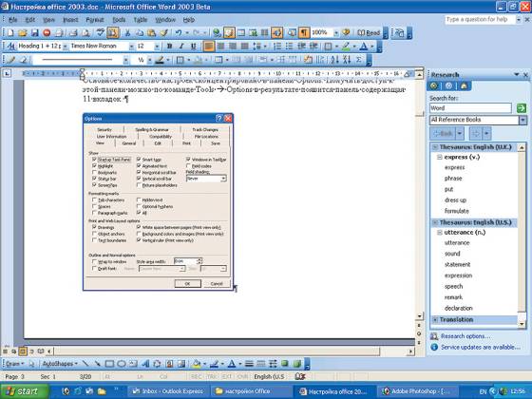
Task: Click the Print Preview magnifier icon
Action: tap(86, 33)
